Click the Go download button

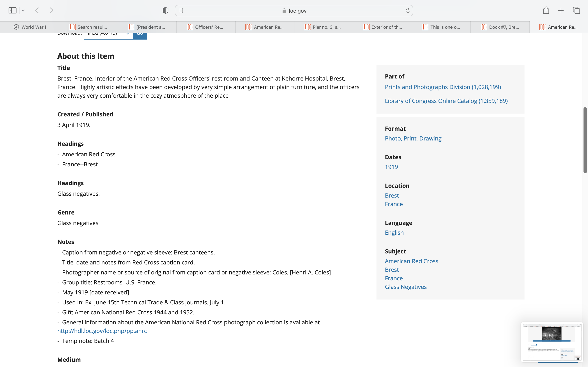pyautogui.click(x=140, y=35)
